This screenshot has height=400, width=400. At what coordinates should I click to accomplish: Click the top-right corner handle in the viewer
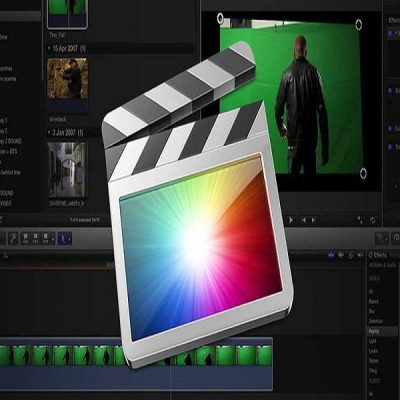pyautogui.click(x=358, y=24)
